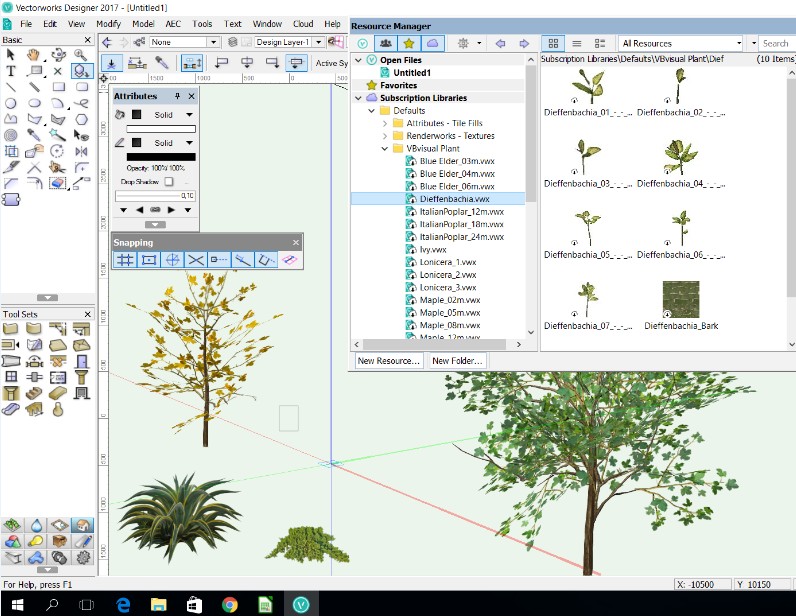Open File Explorer from the taskbar

click(x=158, y=604)
